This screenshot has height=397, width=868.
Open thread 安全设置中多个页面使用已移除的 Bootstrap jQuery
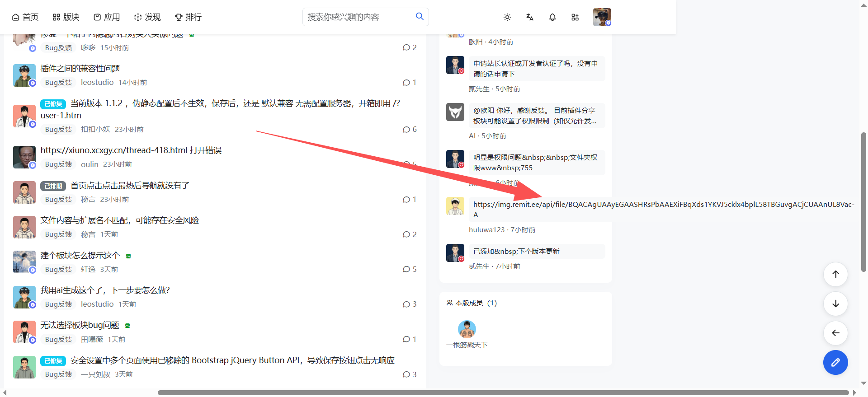232,360
